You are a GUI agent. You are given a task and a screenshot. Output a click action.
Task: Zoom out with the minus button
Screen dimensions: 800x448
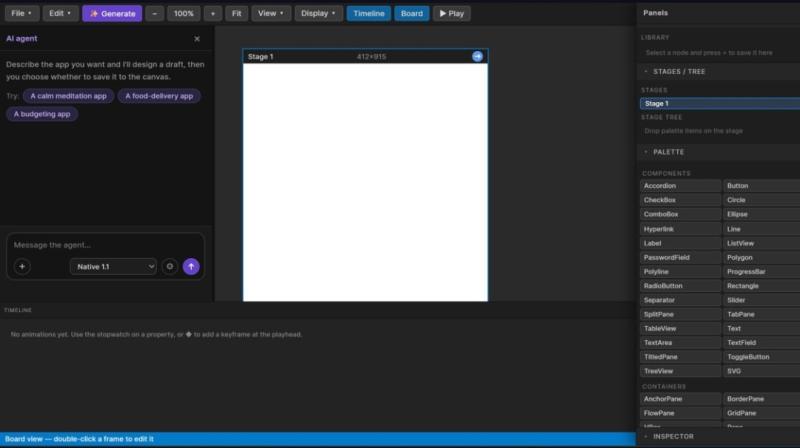click(155, 13)
